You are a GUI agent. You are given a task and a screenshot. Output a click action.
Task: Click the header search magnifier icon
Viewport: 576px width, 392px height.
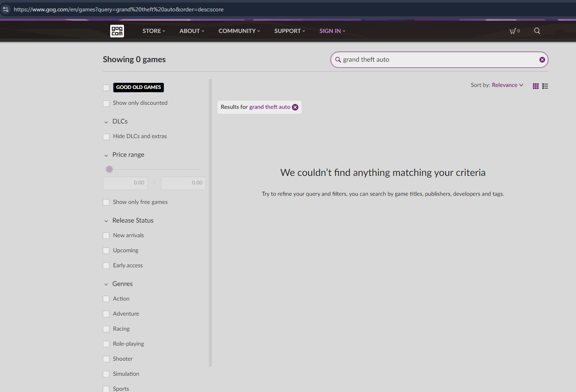tap(537, 31)
